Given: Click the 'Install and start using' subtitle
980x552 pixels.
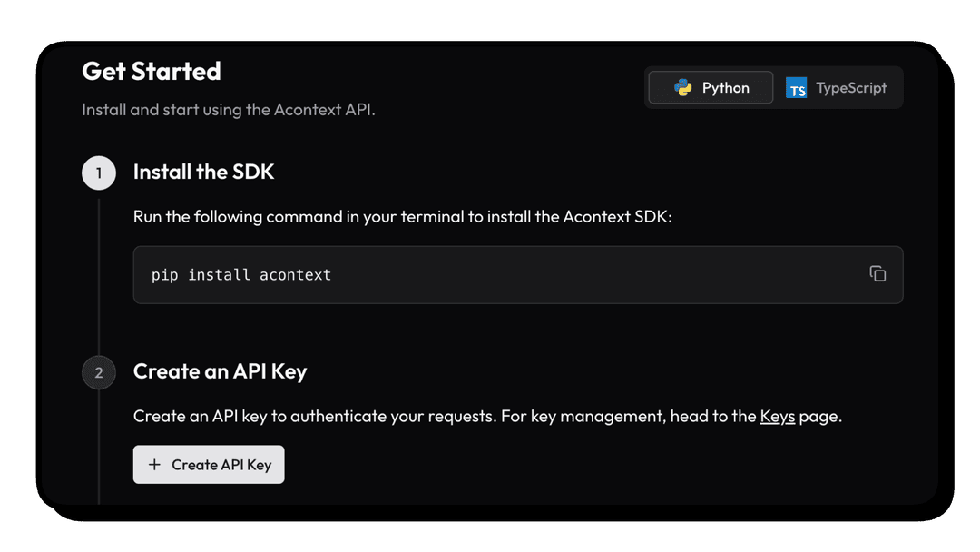Looking at the screenshot, I should pyautogui.click(x=228, y=109).
